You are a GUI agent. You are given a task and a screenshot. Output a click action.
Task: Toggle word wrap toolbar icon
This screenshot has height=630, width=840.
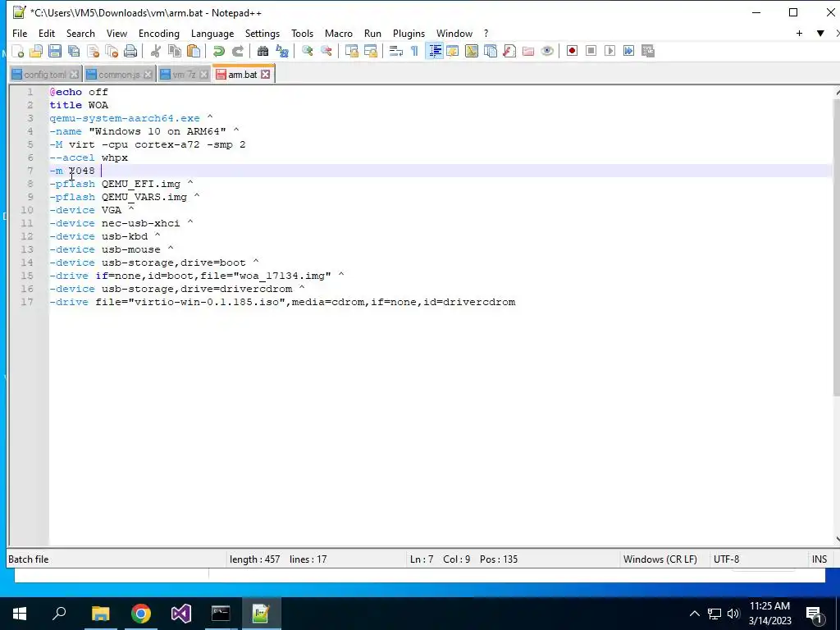396,51
